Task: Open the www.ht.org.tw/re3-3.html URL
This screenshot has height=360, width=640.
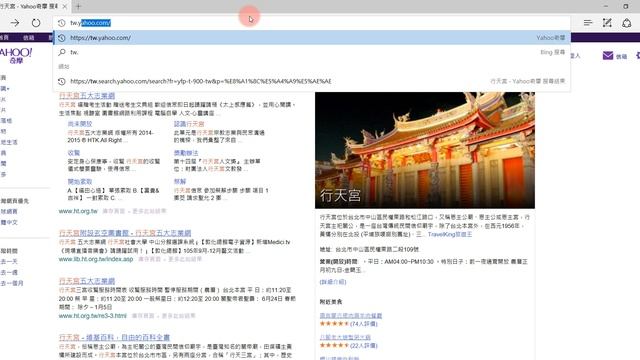Action: 93,316
